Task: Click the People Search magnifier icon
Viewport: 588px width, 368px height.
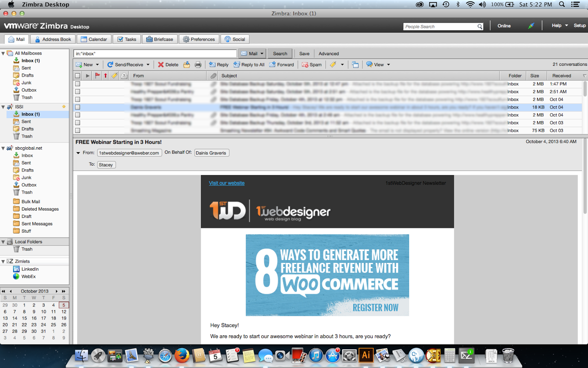Action: [x=480, y=26]
